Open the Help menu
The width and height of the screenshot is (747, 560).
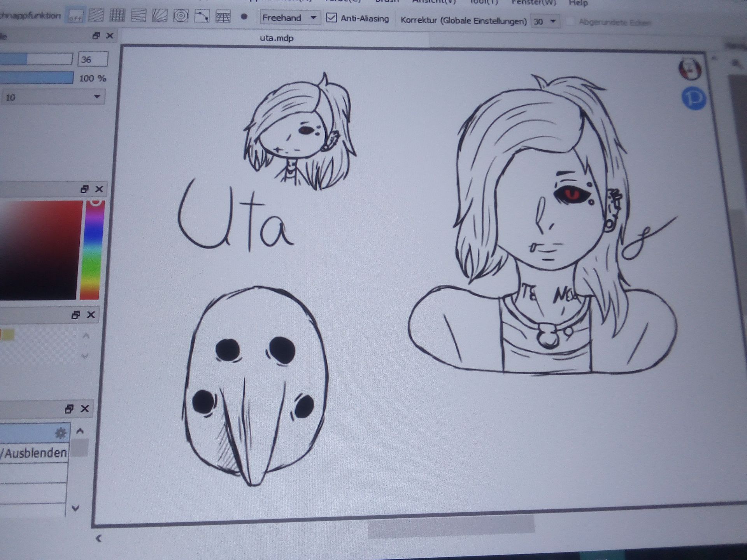(x=578, y=3)
